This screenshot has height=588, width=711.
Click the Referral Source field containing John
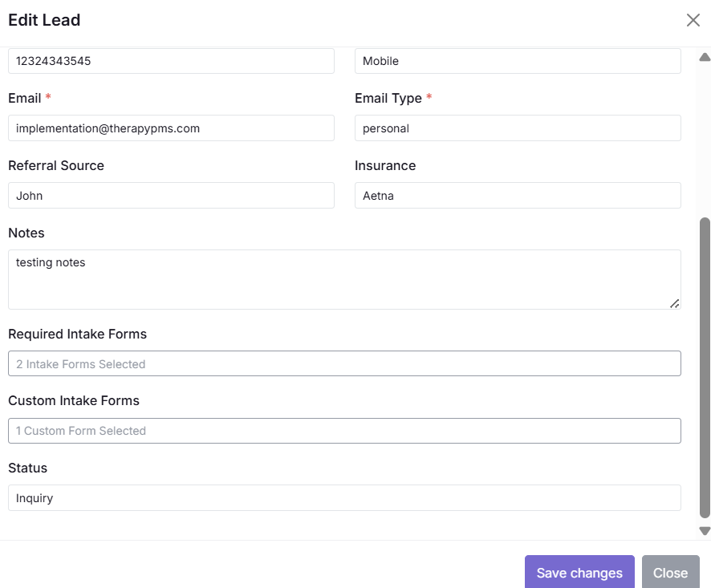pos(171,196)
